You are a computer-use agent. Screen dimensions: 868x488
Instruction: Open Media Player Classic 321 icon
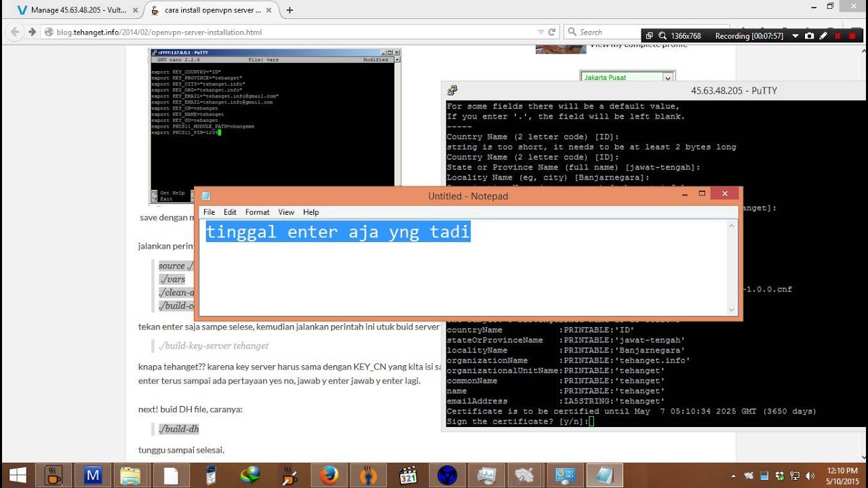click(x=408, y=475)
